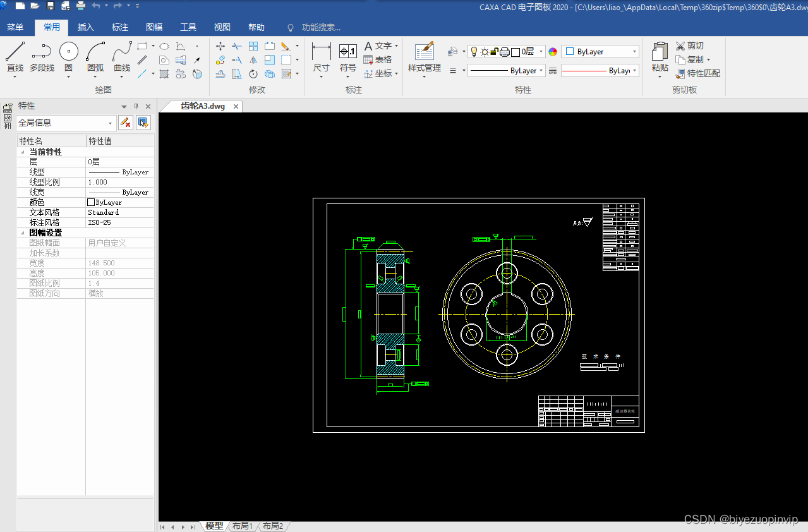Image resolution: width=808 pixels, height=532 pixels.
Task: Select the ellipse drawing tool
Action: (164, 46)
